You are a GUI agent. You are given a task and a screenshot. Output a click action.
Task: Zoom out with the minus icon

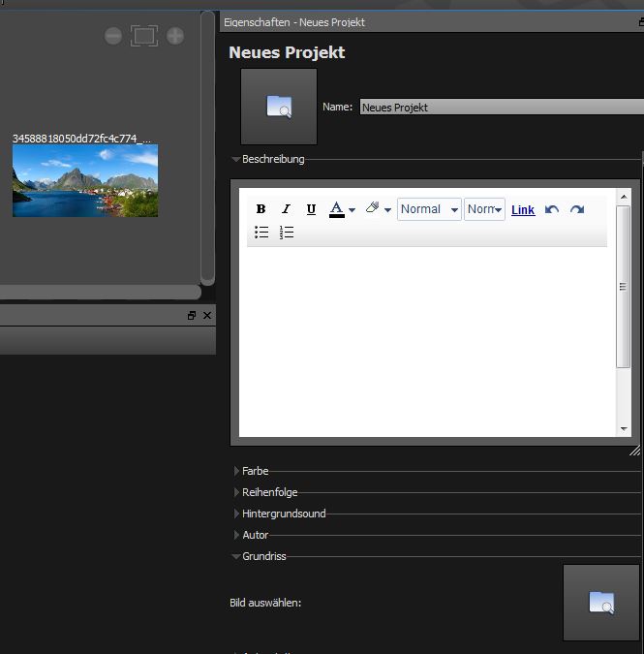(113, 36)
